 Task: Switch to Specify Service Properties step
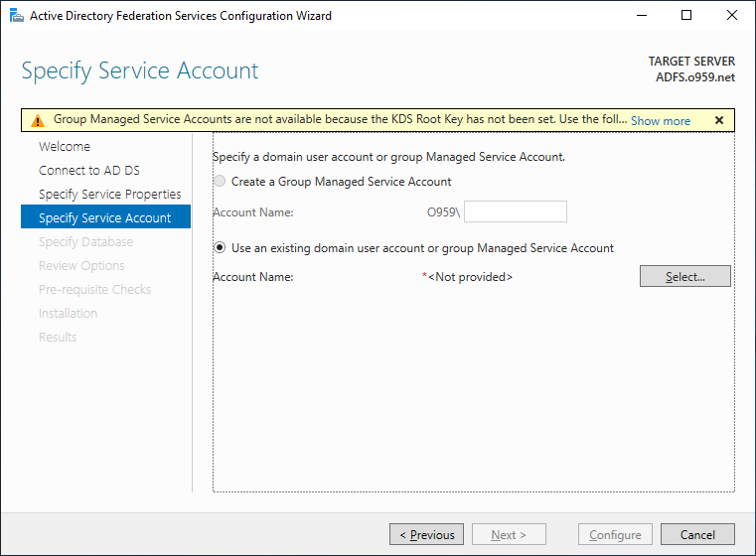(x=110, y=195)
